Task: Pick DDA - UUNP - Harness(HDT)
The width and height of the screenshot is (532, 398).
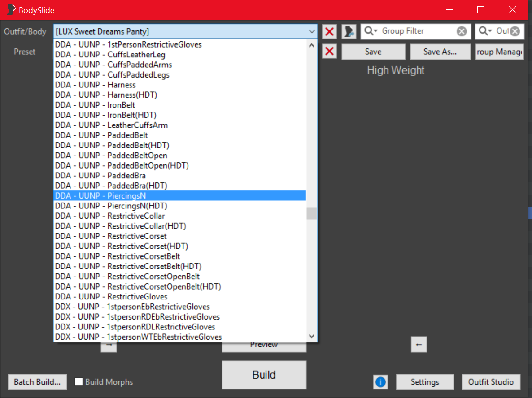Action: 180,95
